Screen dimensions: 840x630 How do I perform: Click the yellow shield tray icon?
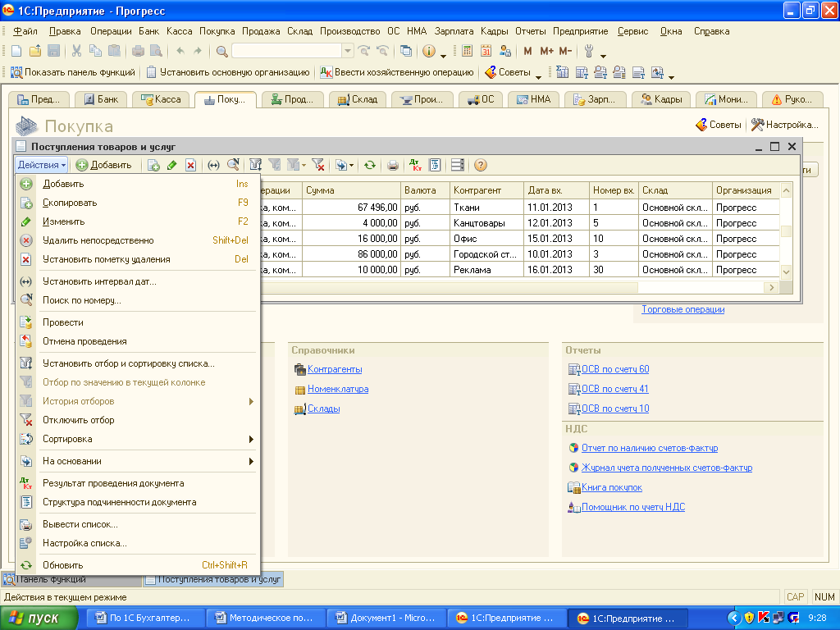[x=750, y=618]
